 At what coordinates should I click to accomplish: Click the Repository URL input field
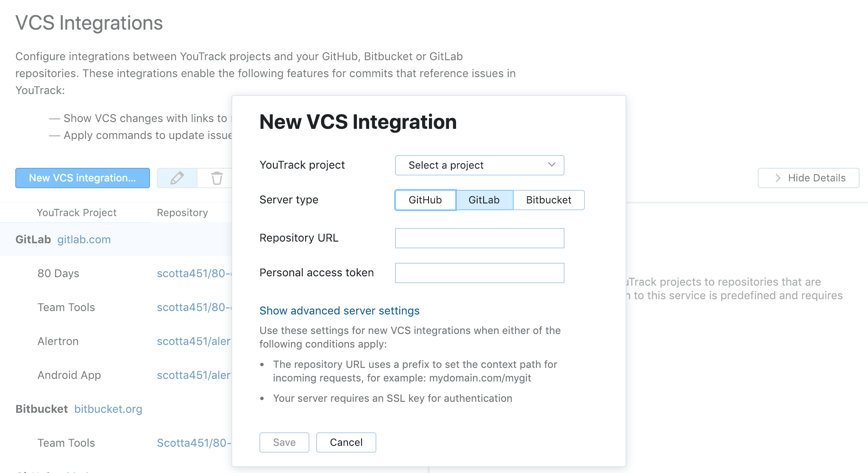click(479, 238)
